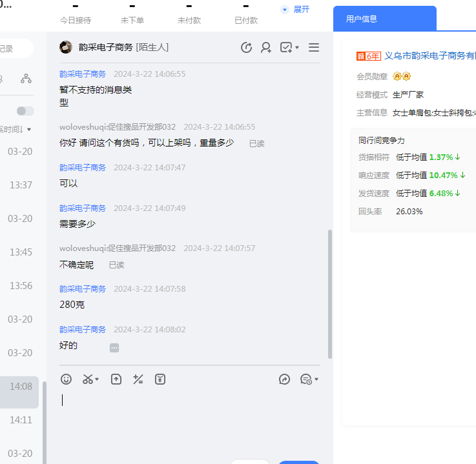Click into the message input field
Screen dimensions: 476x464
[x=187, y=413]
